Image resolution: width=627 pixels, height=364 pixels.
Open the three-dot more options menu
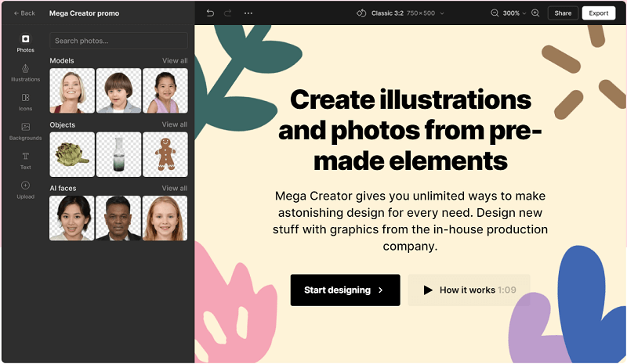tap(248, 13)
